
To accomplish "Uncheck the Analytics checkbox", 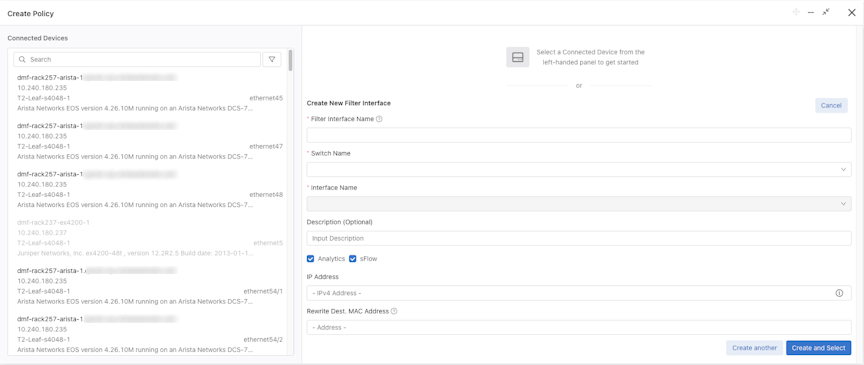I will coord(311,259).
